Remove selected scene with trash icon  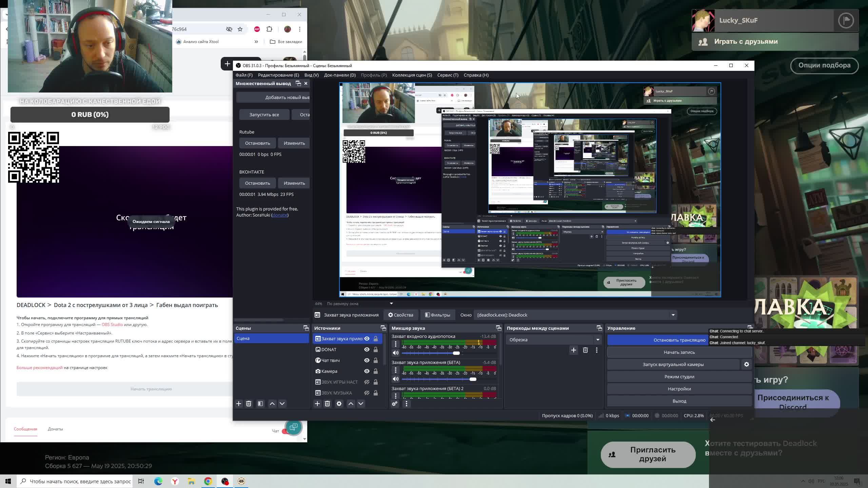tap(249, 404)
